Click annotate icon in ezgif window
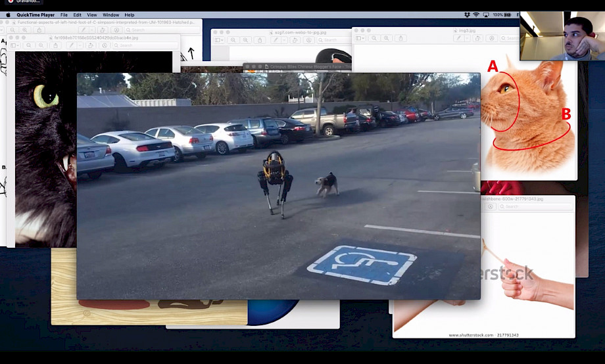 [x=308, y=40]
